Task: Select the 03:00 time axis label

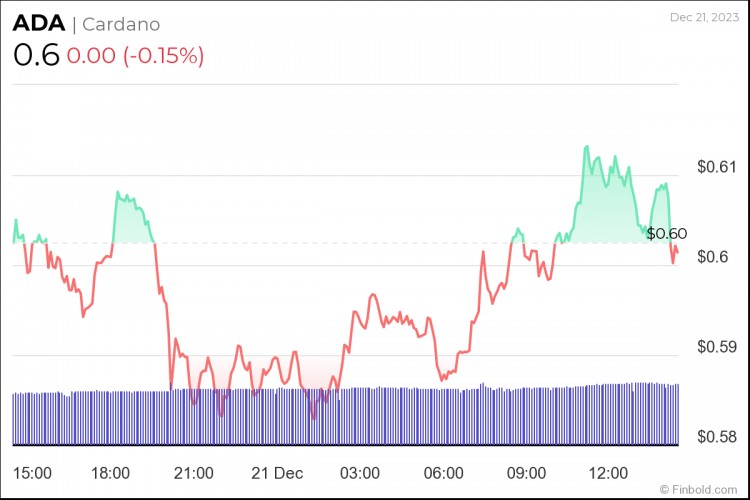Action: (x=360, y=472)
